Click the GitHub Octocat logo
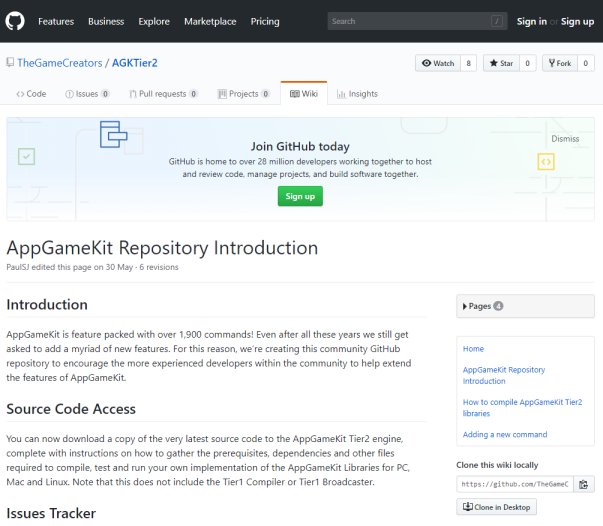Image resolution: width=603 pixels, height=526 pixels. click(15, 21)
